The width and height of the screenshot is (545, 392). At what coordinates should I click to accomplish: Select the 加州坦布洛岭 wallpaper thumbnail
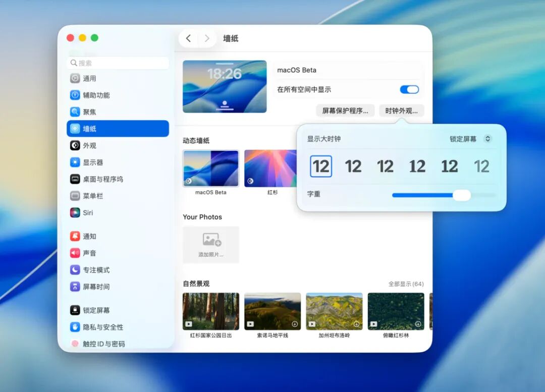[x=334, y=311]
